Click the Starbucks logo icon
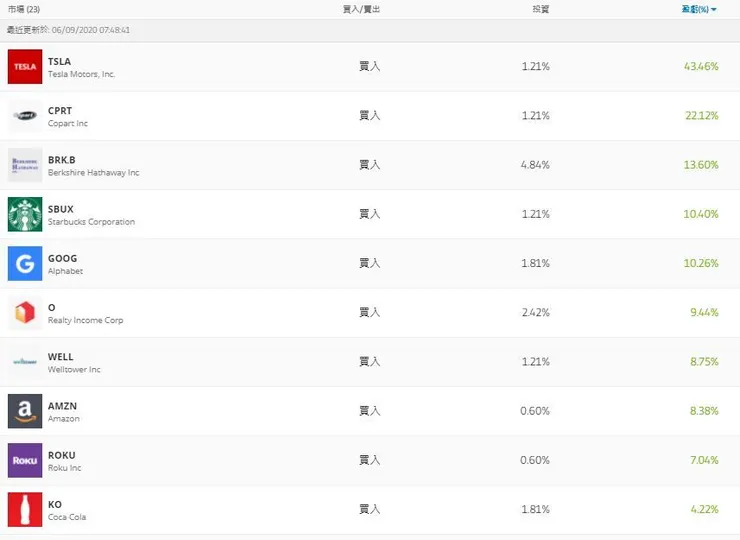The height and width of the screenshot is (540, 740). click(25, 214)
